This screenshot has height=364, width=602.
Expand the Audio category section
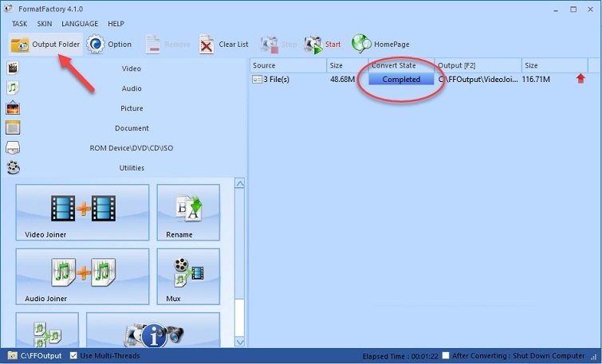click(132, 88)
